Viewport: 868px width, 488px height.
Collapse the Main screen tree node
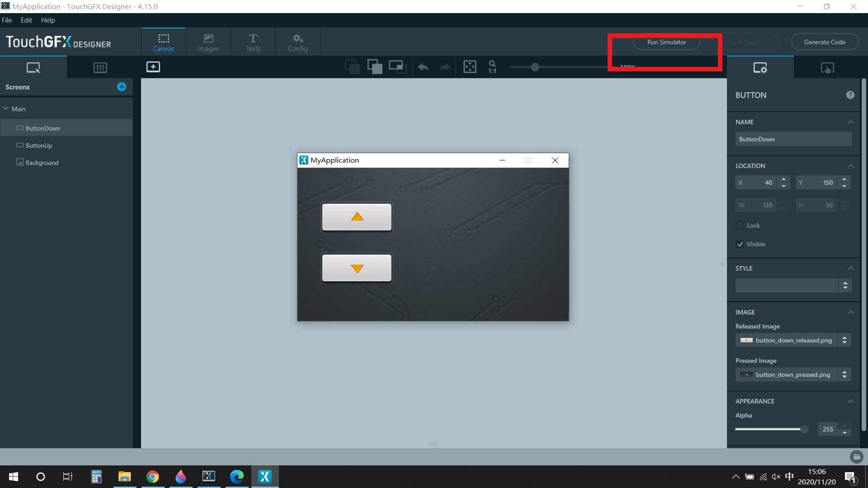(6, 109)
